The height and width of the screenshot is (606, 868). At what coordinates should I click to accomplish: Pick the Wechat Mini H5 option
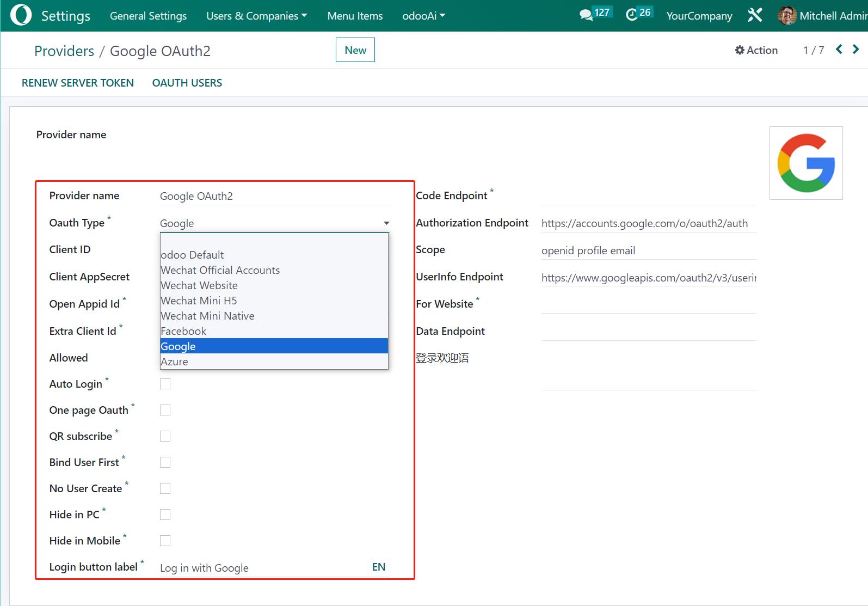[x=274, y=301]
